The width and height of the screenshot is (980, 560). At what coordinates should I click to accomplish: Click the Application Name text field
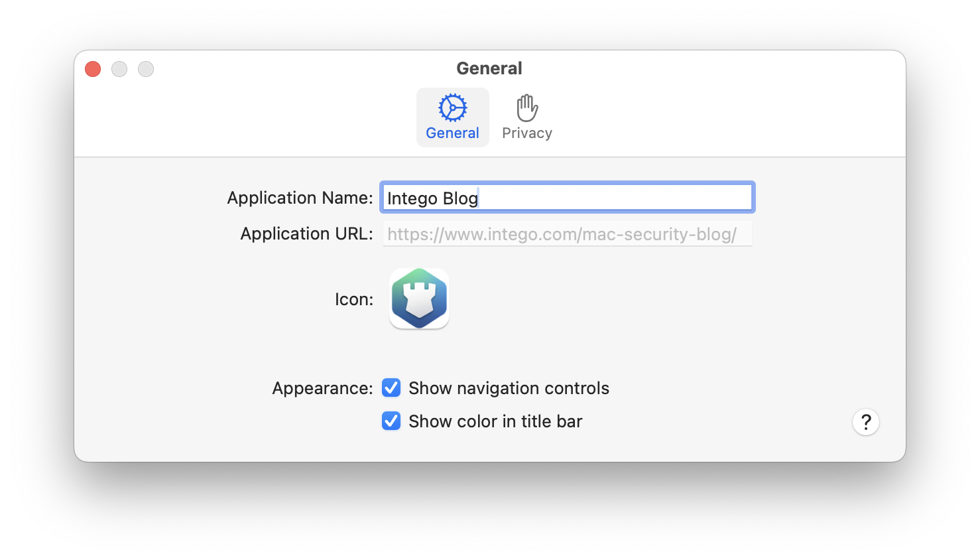567,197
